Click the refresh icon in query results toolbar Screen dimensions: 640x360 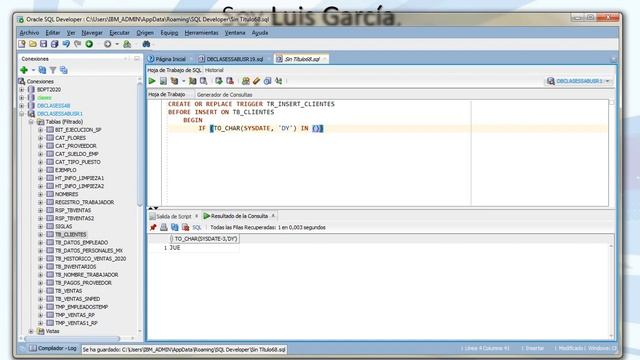coord(175,227)
